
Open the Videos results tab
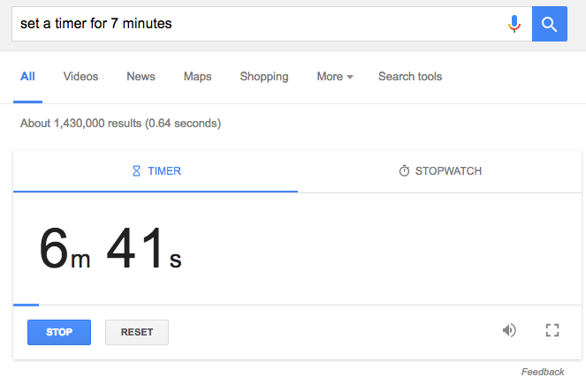pos(80,77)
